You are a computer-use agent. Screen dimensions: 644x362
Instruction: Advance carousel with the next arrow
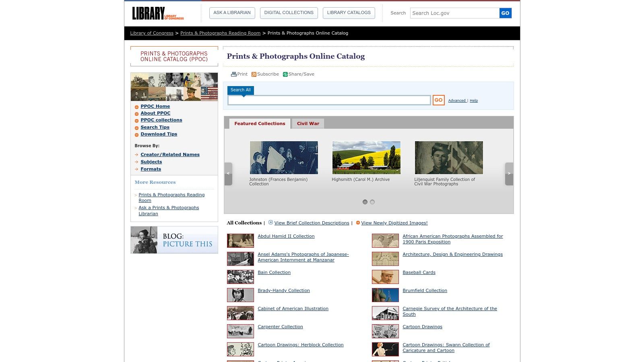tap(509, 174)
